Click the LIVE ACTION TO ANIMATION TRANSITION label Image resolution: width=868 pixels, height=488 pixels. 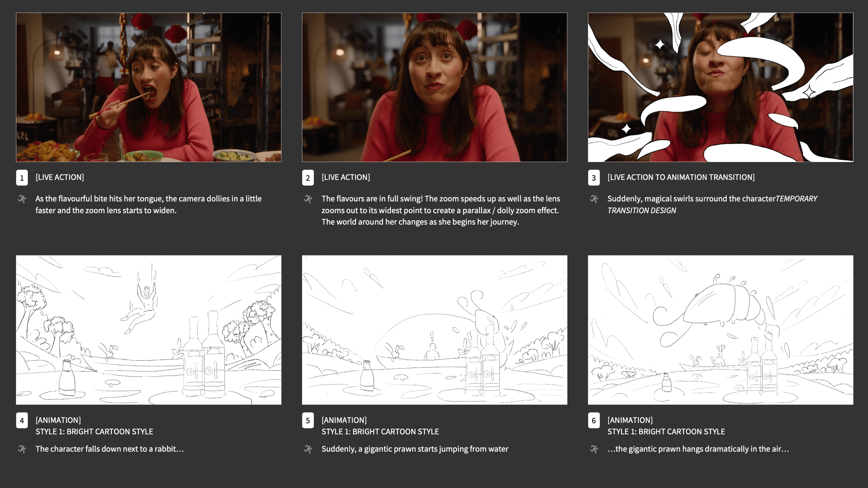click(681, 177)
